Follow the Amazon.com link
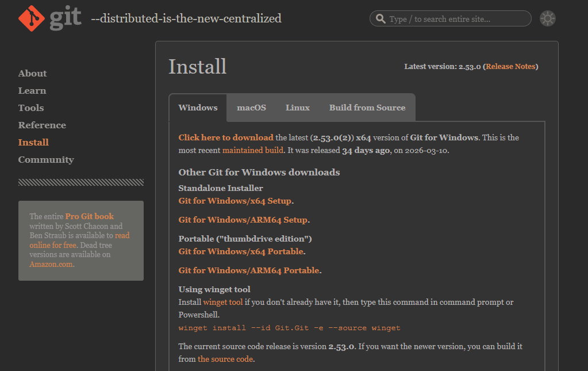 click(x=51, y=265)
